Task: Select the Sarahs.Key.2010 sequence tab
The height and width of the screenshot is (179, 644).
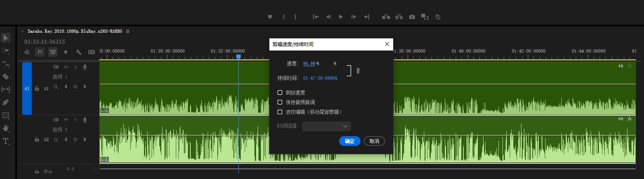Action: coord(75,31)
